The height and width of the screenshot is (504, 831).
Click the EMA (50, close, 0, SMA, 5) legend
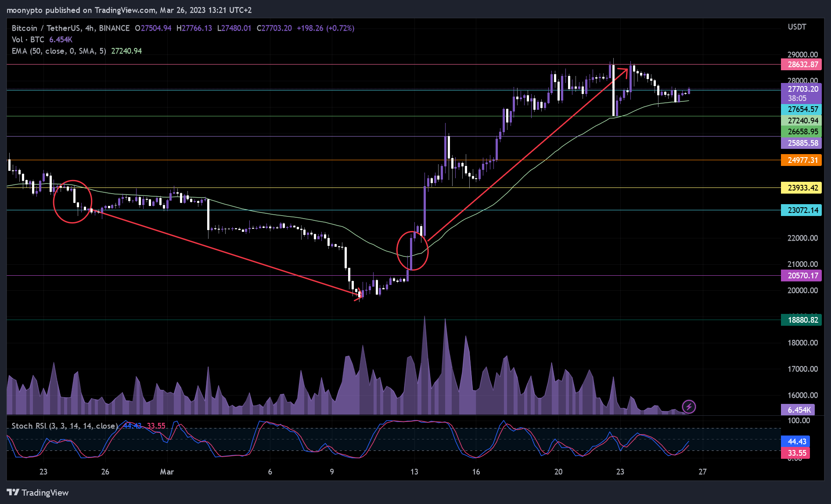(59, 51)
